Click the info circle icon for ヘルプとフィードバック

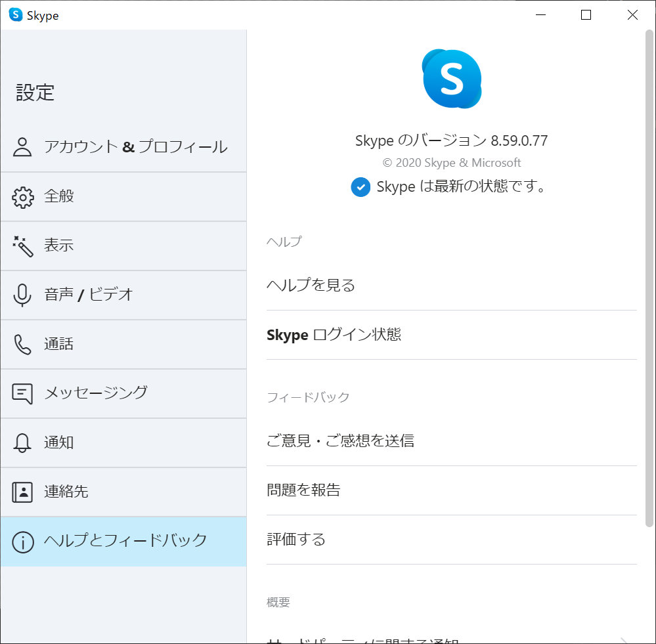click(x=22, y=542)
